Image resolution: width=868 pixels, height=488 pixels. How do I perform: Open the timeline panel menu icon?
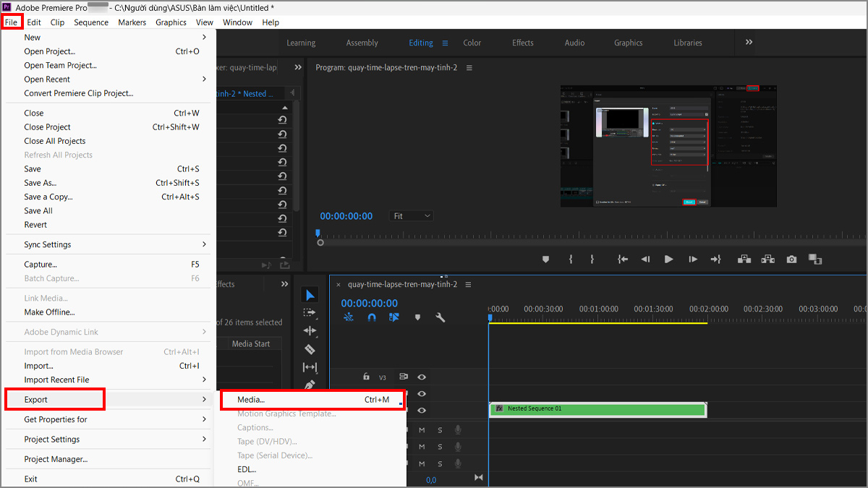tap(469, 284)
